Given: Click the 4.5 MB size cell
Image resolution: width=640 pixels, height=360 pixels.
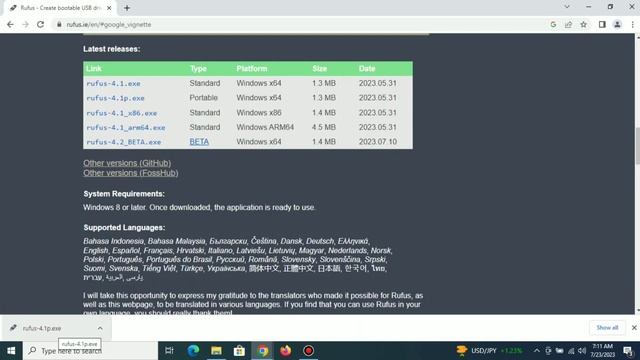Looking at the screenshot, I should [324, 127].
